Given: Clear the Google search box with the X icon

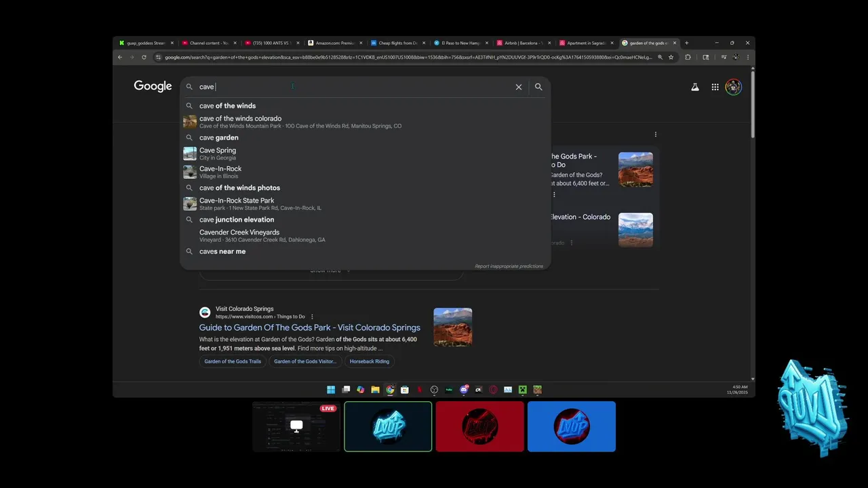Looking at the screenshot, I should pyautogui.click(x=519, y=87).
